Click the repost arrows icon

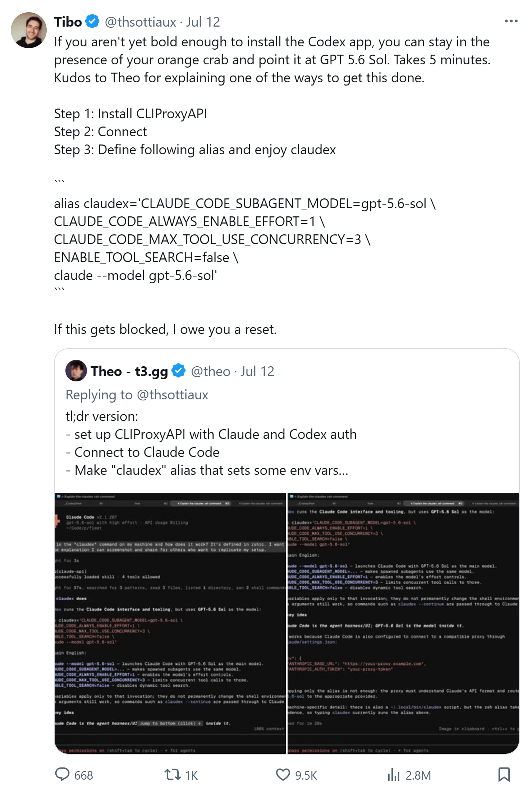(x=173, y=775)
